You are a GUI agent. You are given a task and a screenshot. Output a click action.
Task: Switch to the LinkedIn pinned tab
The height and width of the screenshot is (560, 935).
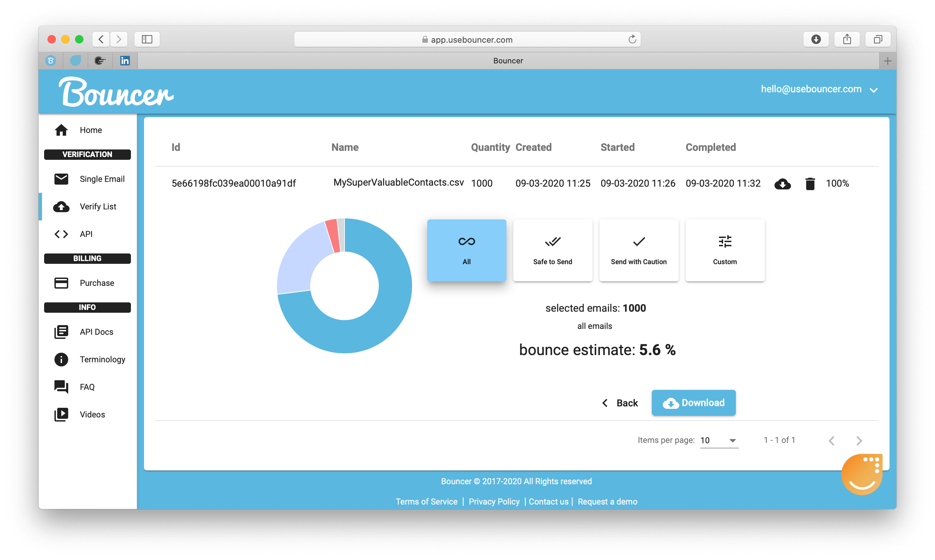(125, 61)
